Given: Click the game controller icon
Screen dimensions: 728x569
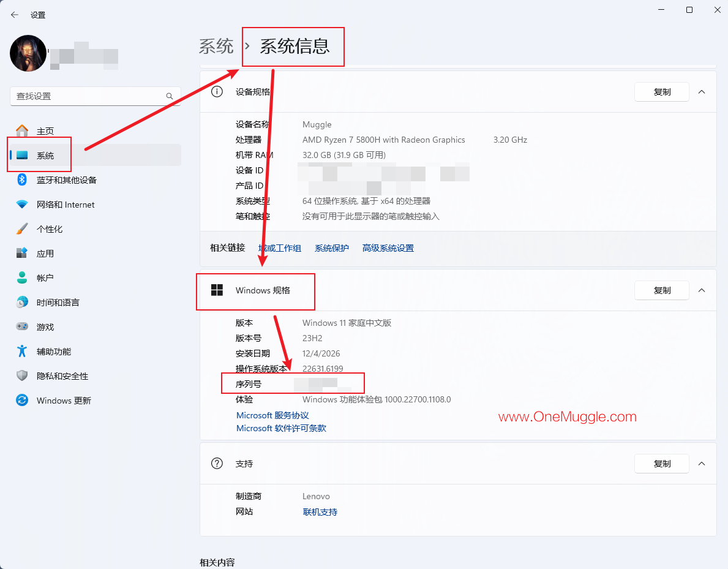Looking at the screenshot, I should [x=22, y=326].
